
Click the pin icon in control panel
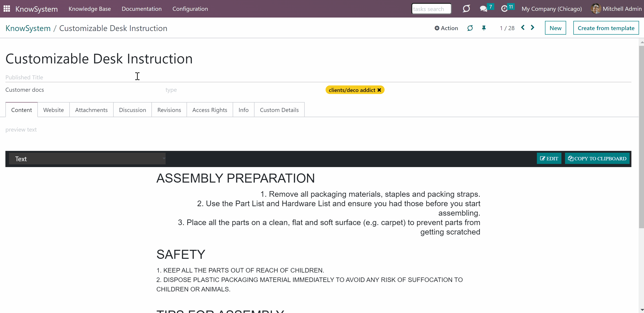pos(484,28)
